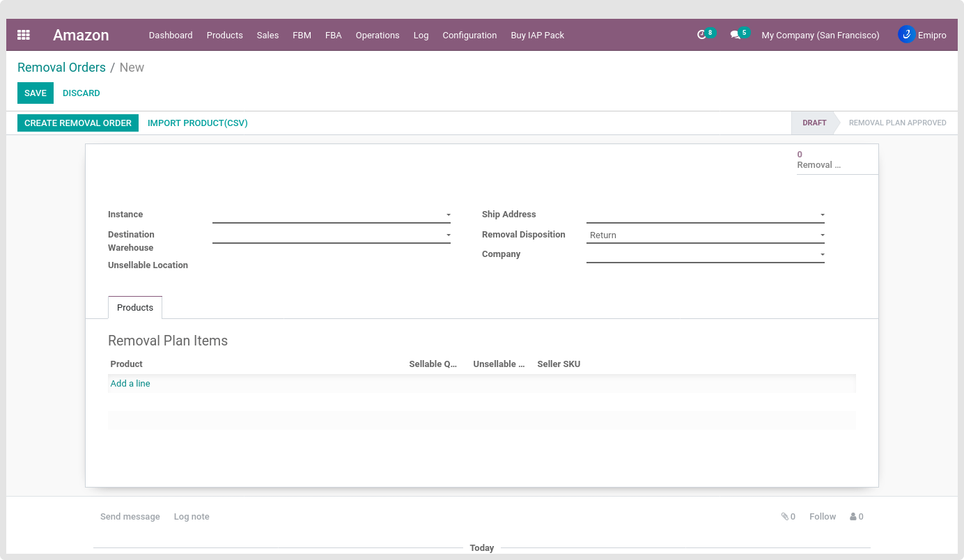
Task: Switch to the Products tab
Action: 135,308
